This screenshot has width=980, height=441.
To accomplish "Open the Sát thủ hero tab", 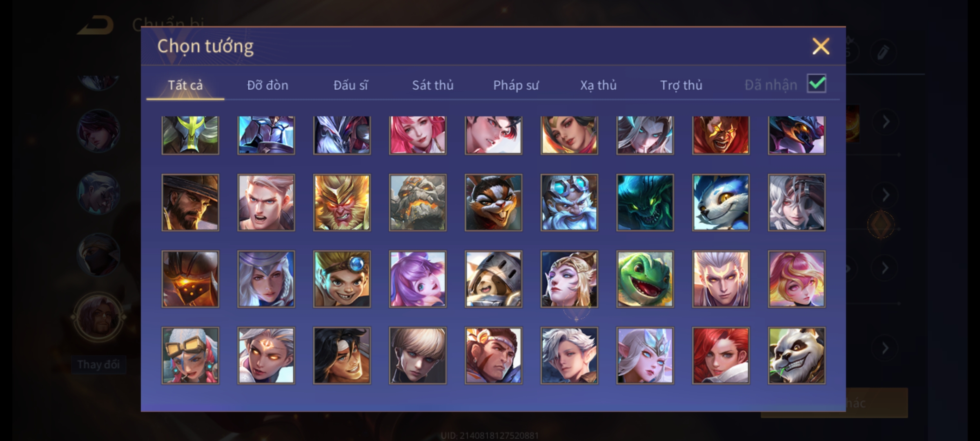I will coord(433,85).
